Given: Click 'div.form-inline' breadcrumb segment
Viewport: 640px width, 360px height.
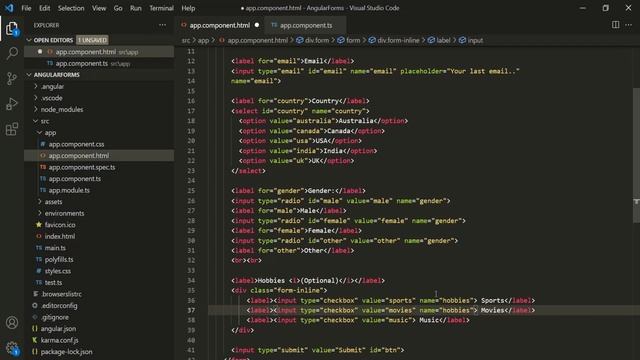Looking at the screenshot, I should [394, 40].
